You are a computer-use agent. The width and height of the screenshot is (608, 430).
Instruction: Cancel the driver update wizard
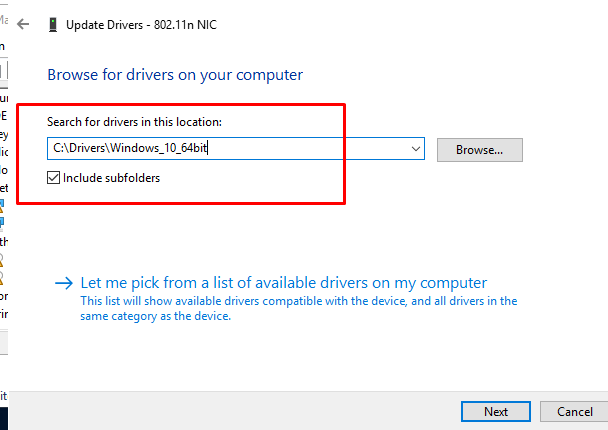tap(575, 411)
